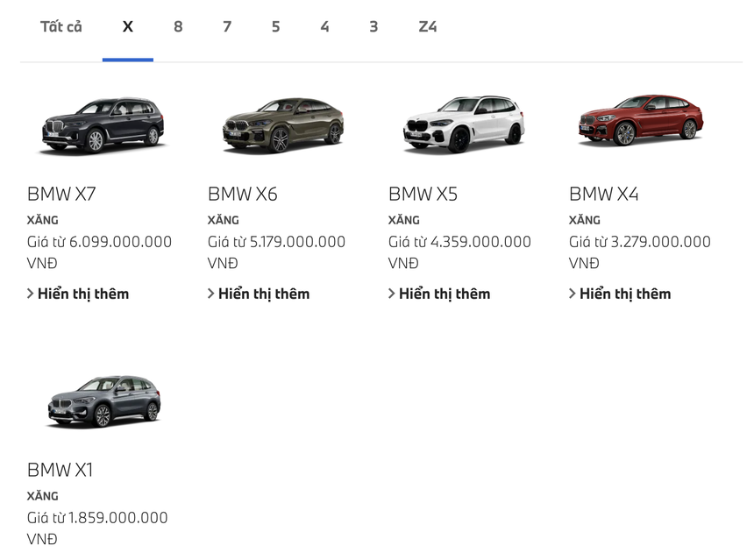754x560 pixels.
Task: Select the X series filter tab
Action: [128, 26]
